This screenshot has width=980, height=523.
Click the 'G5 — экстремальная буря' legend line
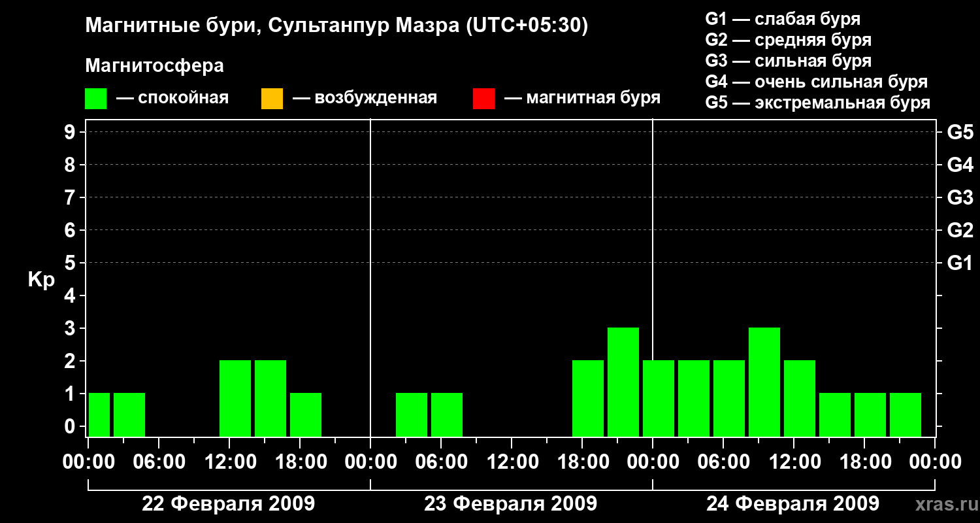[x=818, y=103]
